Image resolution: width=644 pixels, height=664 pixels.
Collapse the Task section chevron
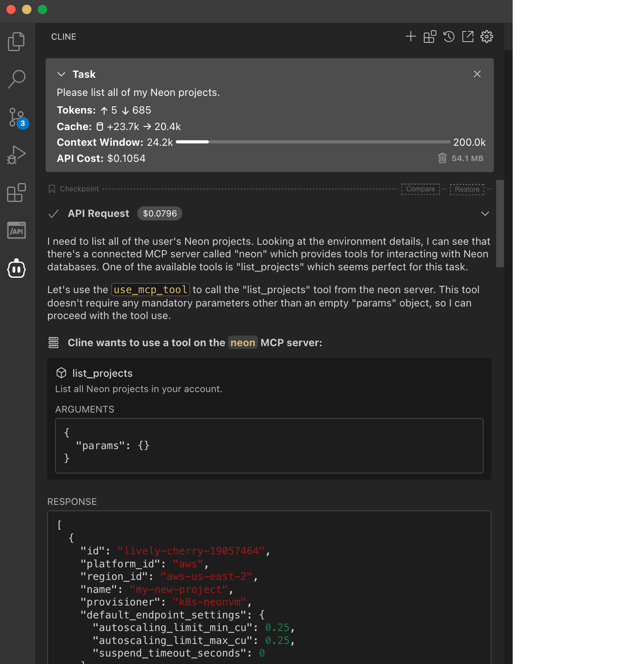pos(61,74)
